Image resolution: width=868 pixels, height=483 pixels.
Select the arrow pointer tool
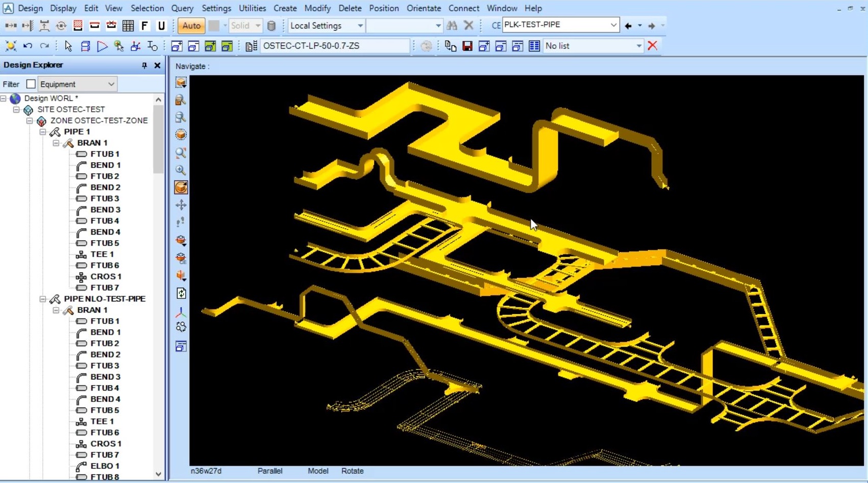tap(68, 46)
